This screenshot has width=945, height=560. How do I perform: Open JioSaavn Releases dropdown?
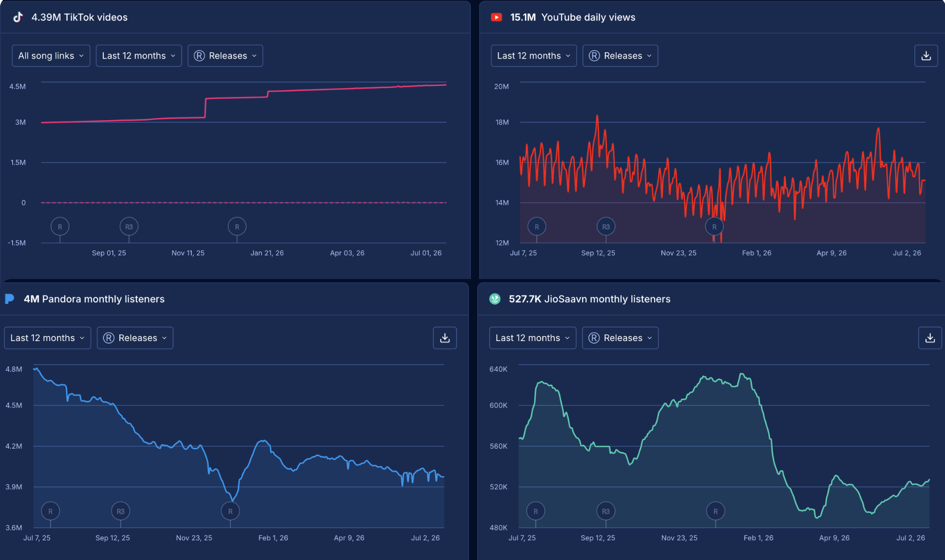coord(620,338)
